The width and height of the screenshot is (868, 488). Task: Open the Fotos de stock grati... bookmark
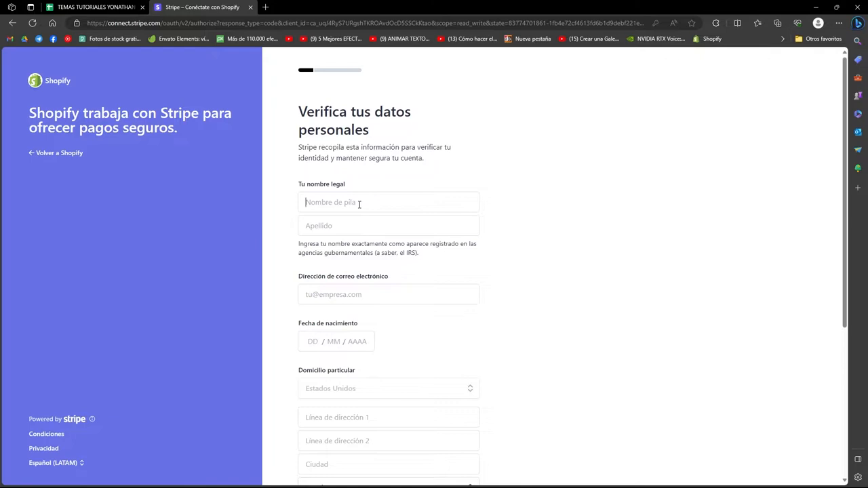(110, 39)
